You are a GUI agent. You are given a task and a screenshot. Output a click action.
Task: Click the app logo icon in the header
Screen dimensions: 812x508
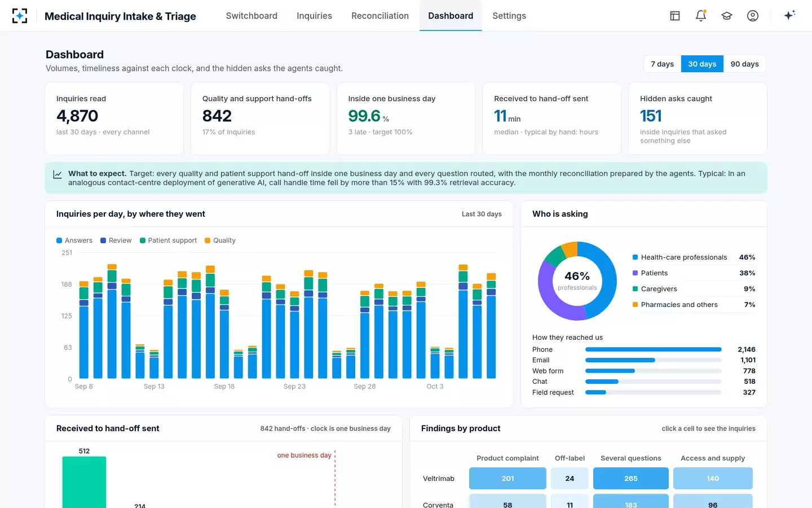20,16
